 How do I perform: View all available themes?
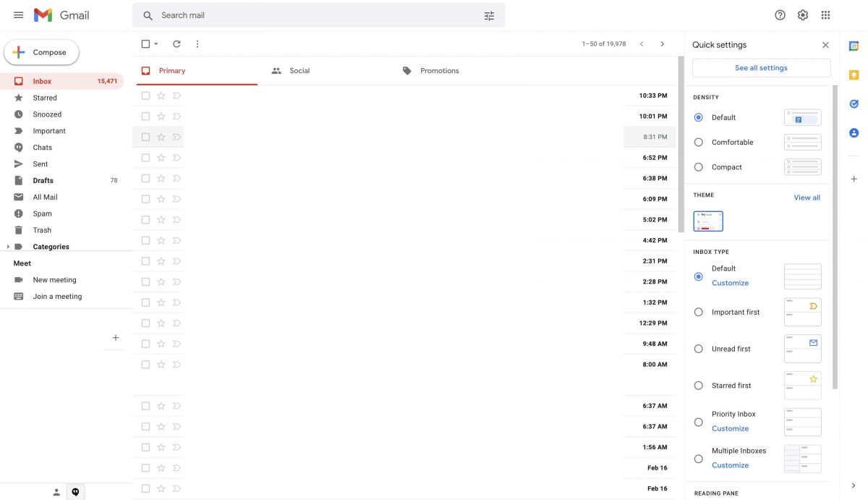(x=807, y=197)
